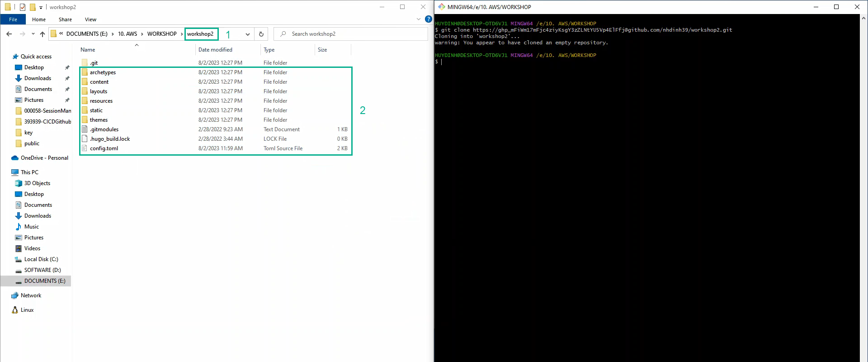This screenshot has height=362, width=868.
Task: Open pinned Downloads under Quick access
Action: tap(38, 78)
